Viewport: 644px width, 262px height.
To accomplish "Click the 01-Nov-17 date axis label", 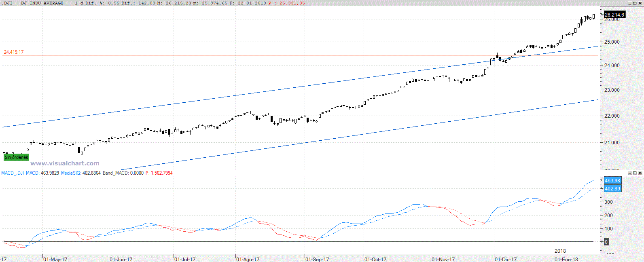I will (x=443, y=259).
